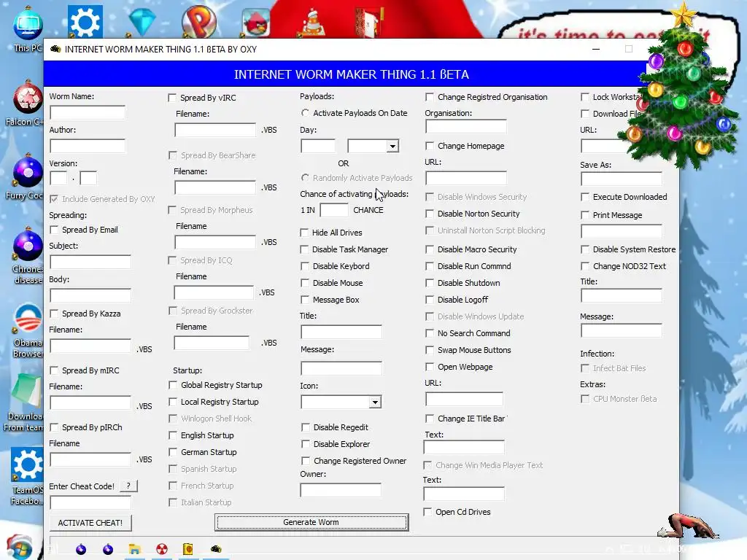Open the white gear desktop shortcut
Image resolution: width=747 pixels, height=560 pixels.
coord(85,21)
